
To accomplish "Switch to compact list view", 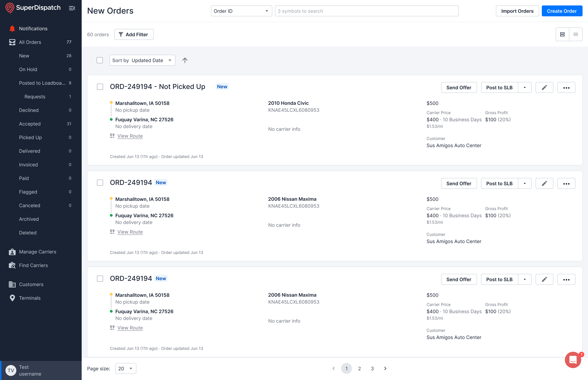I will [x=576, y=34].
